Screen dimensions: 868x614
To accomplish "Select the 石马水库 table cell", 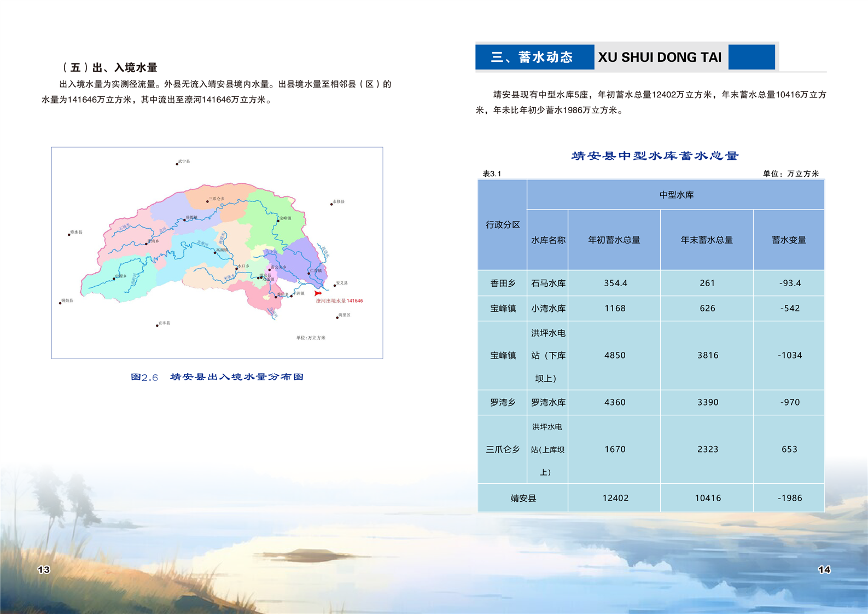I will click(547, 283).
